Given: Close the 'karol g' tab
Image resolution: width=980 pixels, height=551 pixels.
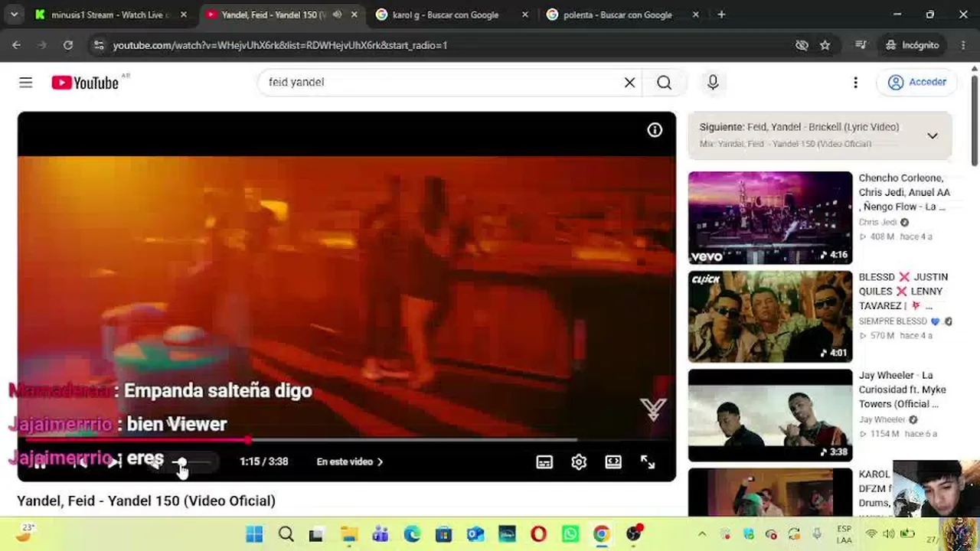Looking at the screenshot, I should coord(524,15).
